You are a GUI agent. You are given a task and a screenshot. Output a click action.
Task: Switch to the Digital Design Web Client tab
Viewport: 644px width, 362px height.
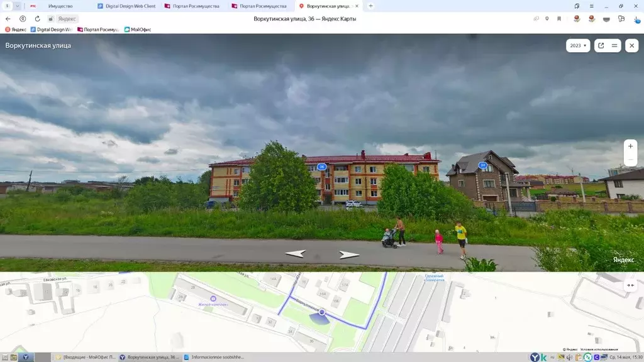point(126,6)
